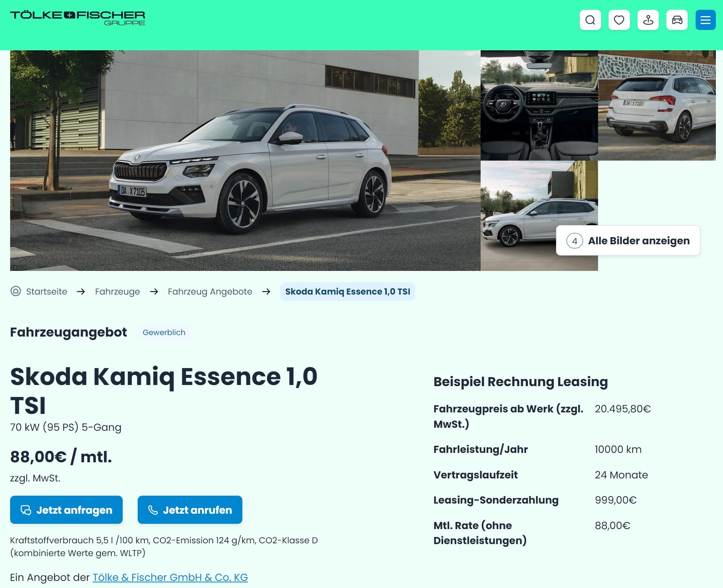Open Tölke & Fischer GmbH & Co. KG link
This screenshot has height=588, width=723.
point(170,577)
